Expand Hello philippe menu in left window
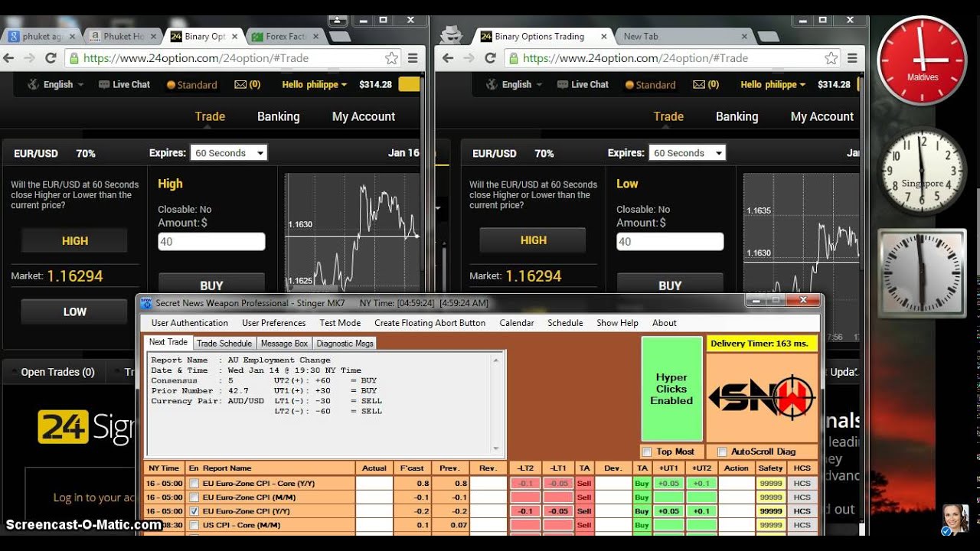Screen dimensions: 980x551 [315, 85]
